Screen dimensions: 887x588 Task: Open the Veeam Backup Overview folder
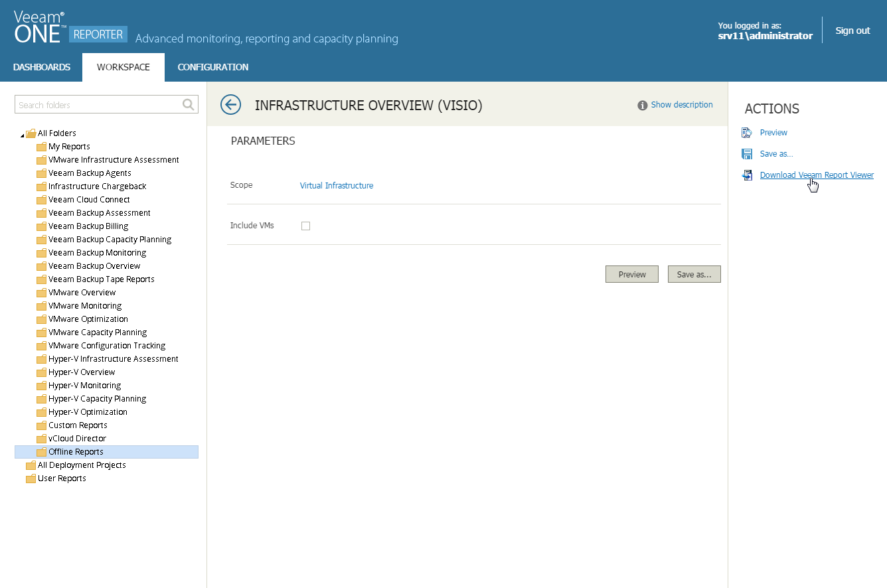tap(94, 266)
